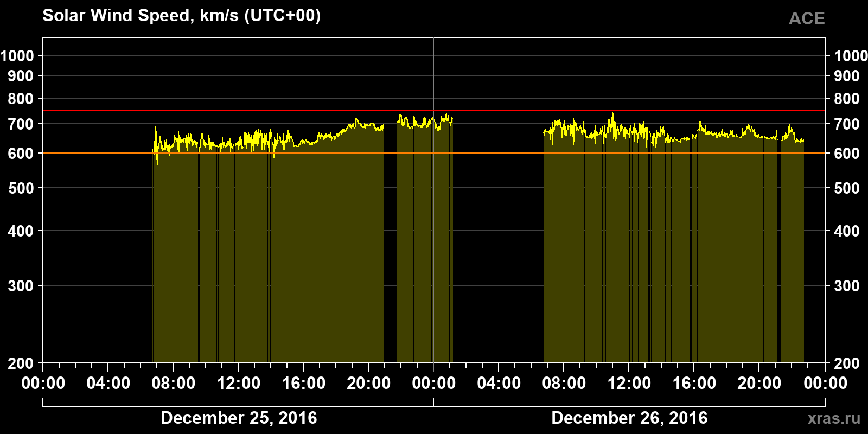Image resolution: width=868 pixels, height=434 pixels.
Task: Select the 'December 26, 2016' date label
Action: (x=629, y=418)
